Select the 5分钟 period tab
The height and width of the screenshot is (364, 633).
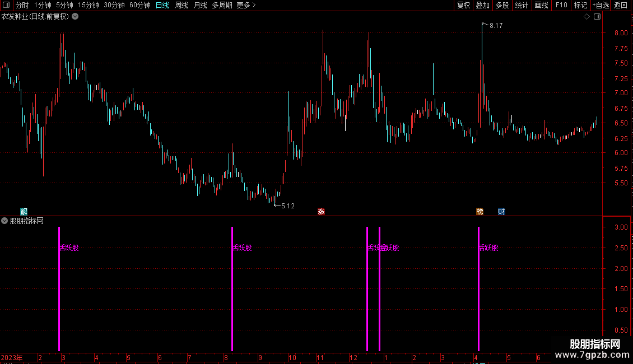64,5
